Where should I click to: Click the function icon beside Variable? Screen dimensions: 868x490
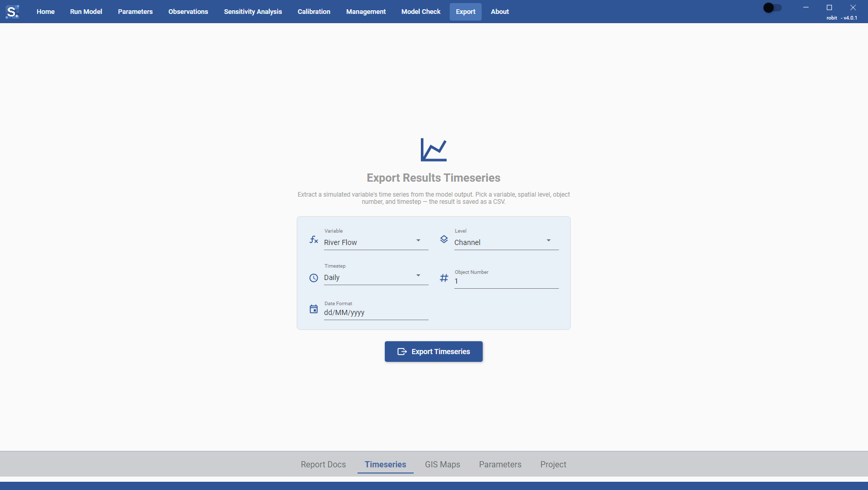click(x=314, y=240)
